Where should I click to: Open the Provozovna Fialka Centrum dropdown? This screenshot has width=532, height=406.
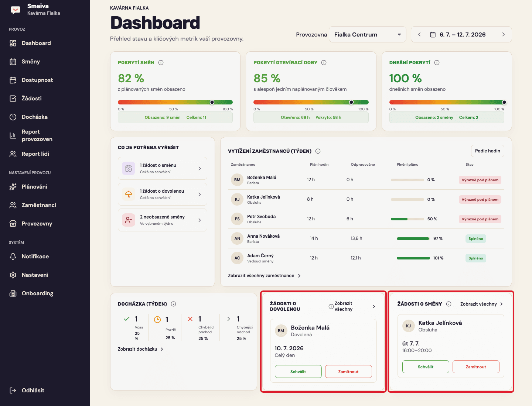(368, 35)
